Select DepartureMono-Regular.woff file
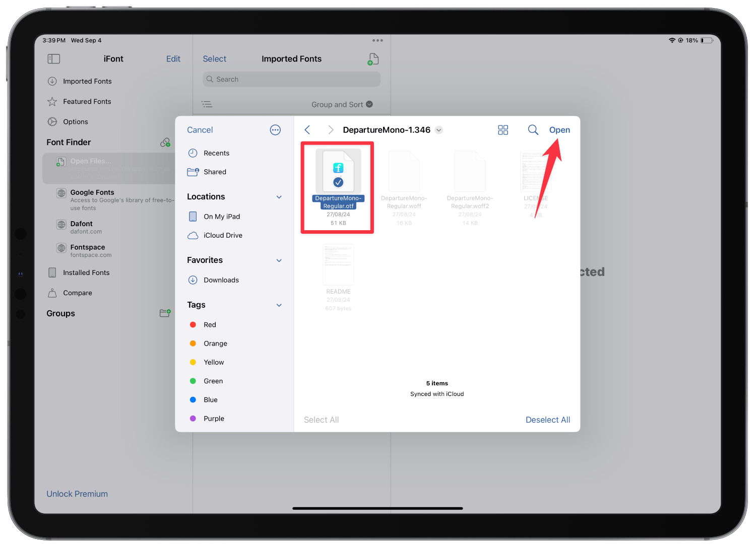756x548 pixels. pos(404,171)
